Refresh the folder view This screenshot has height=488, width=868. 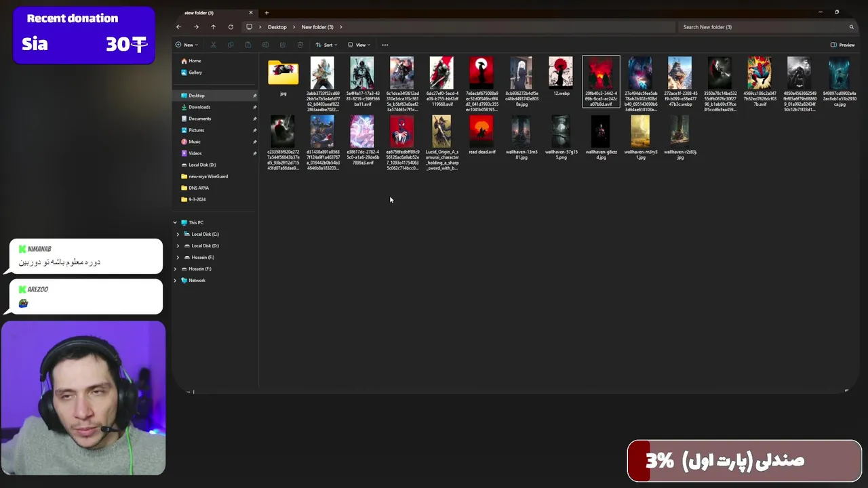click(231, 27)
